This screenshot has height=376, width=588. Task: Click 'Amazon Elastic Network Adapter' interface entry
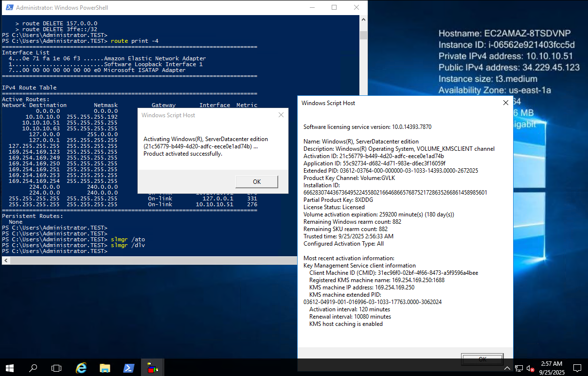(155, 58)
